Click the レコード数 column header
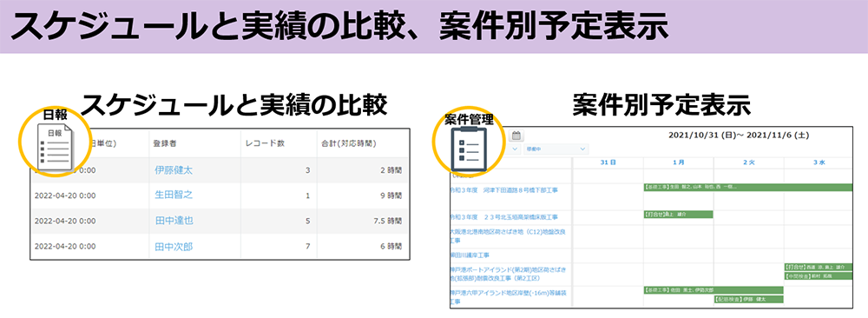The image size is (868, 318). [x=265, y=143]
